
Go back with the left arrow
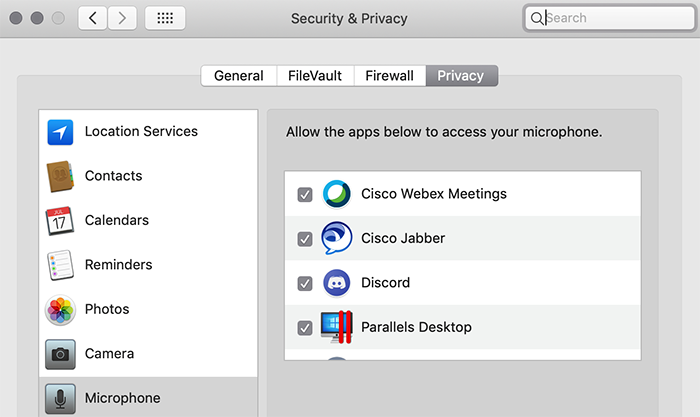click(x=92, y=18)
